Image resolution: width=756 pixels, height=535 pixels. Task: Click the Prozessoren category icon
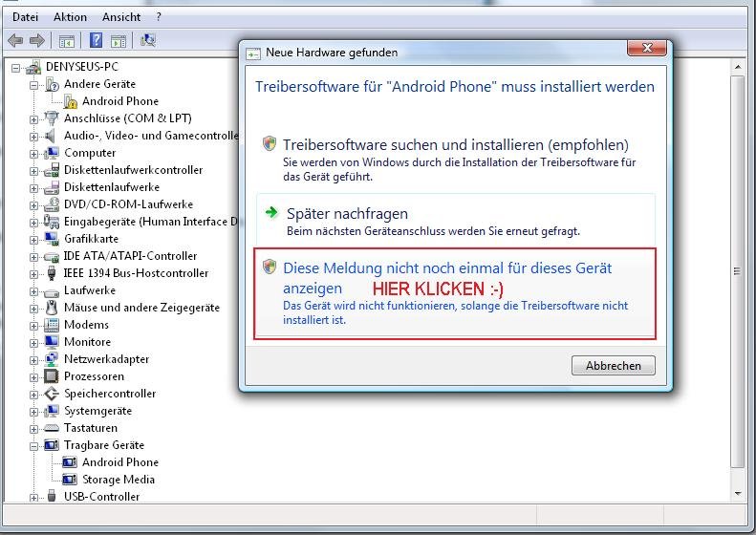click(52, 376)
